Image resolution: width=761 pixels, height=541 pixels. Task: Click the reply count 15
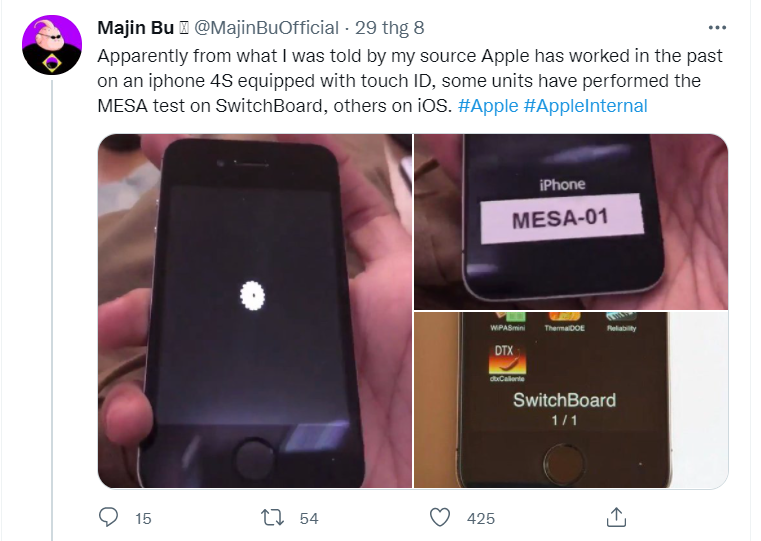coord(143,518)
